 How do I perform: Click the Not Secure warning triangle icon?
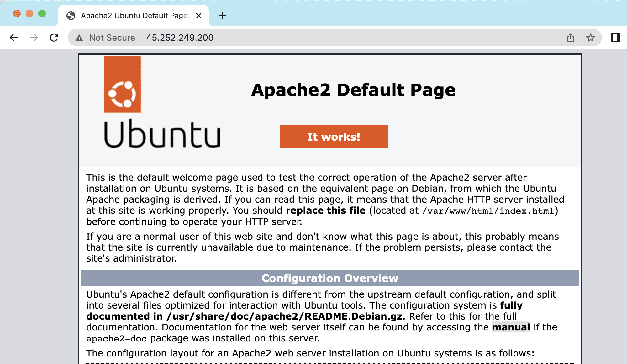tap(79, 38)
